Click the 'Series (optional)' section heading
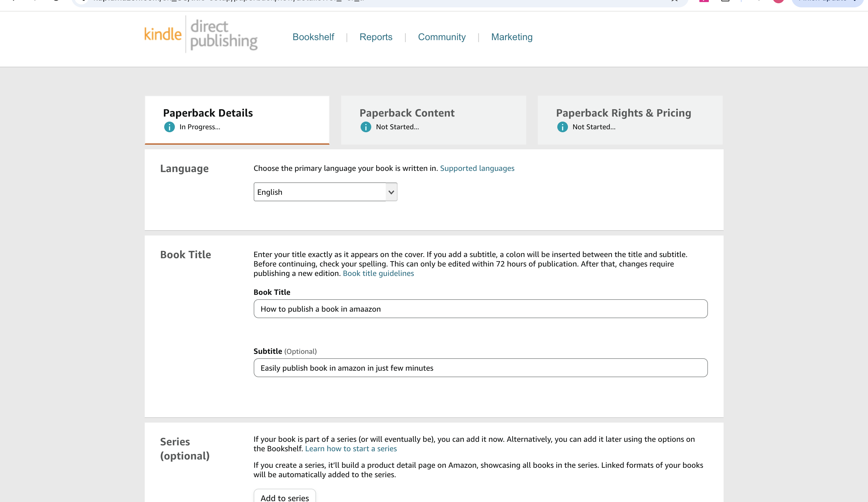Viewport: 868px width, 502px height. pyautogui.click(x=185, y=448)
